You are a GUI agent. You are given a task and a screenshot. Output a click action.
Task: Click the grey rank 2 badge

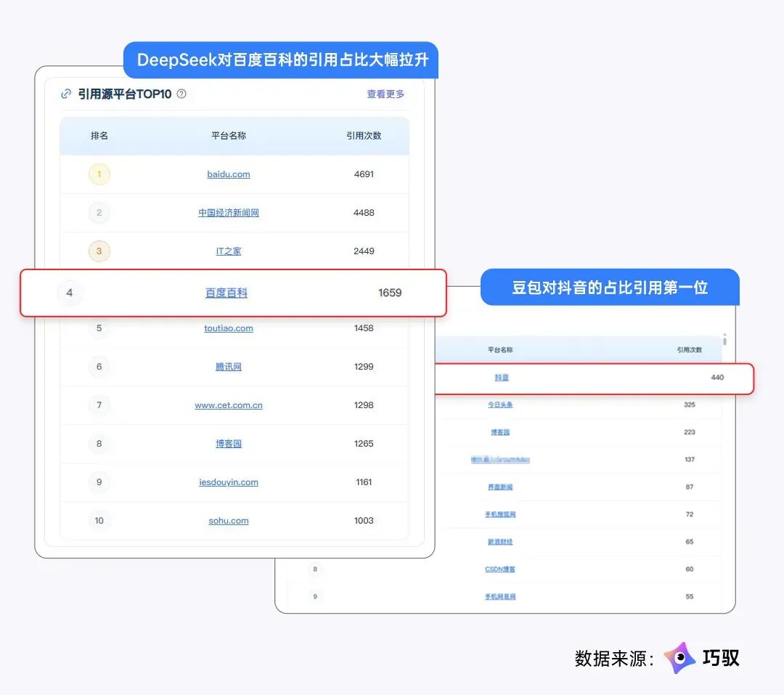click(x=99, y=213)
